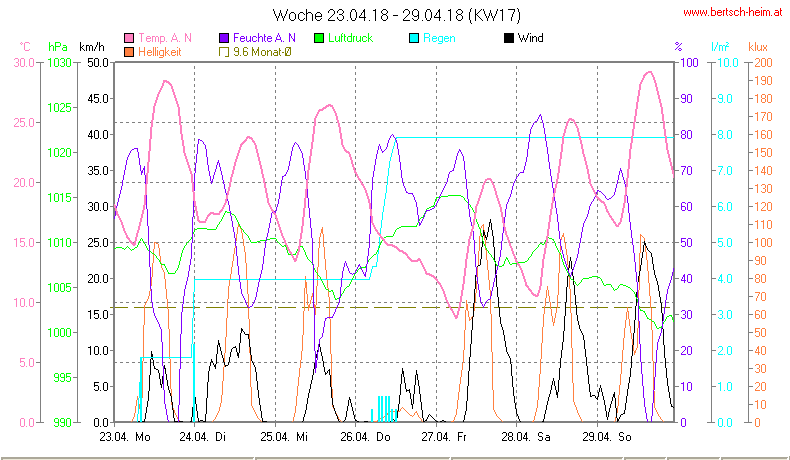Click the olive 9.6 Monat-Ø legend swatch
790x460 pixels.
coord(224,52)
